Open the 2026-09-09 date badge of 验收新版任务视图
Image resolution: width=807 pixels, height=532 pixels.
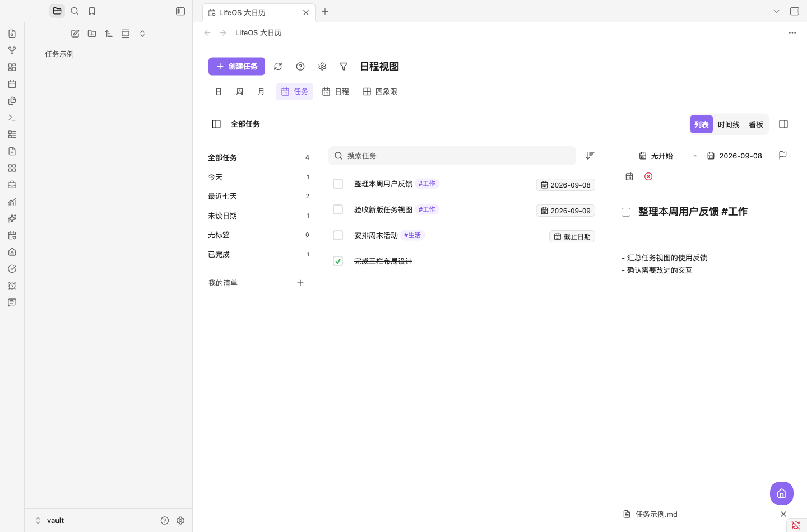pyautogui.click(x=565, y=211)
